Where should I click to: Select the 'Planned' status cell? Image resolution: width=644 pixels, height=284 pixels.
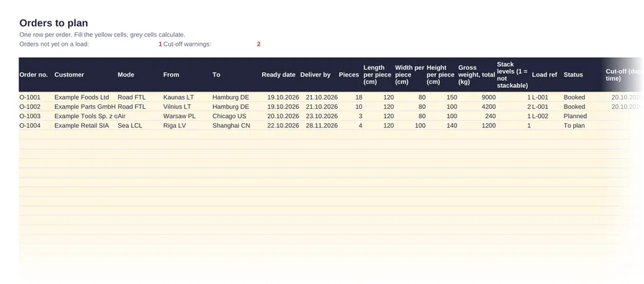pos(575,116)
